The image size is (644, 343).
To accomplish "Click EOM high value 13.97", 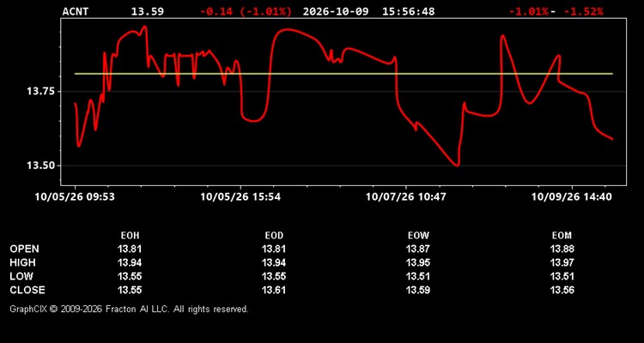I will (562, 262).
